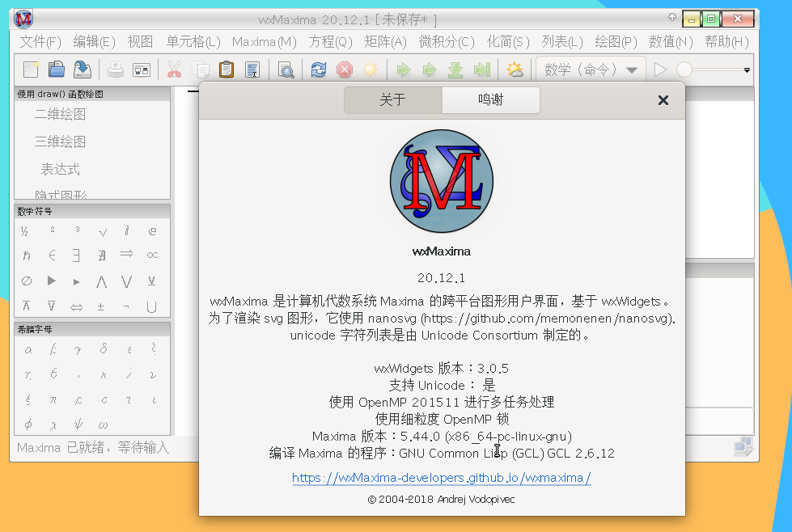Click the © 2004-2018 Andrej Vodopivec text
Image resolution: width=792 pixels, height=532 pixels.
tap(442, 499)
